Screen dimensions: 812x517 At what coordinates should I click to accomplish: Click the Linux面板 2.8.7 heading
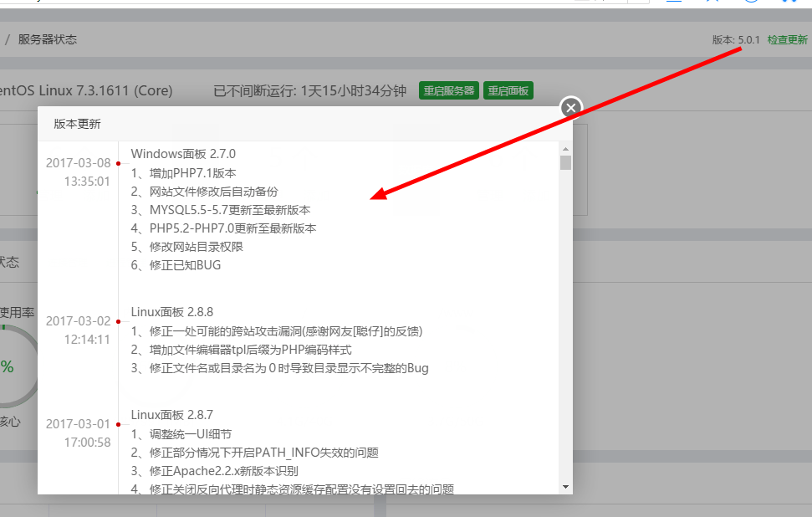172,415
